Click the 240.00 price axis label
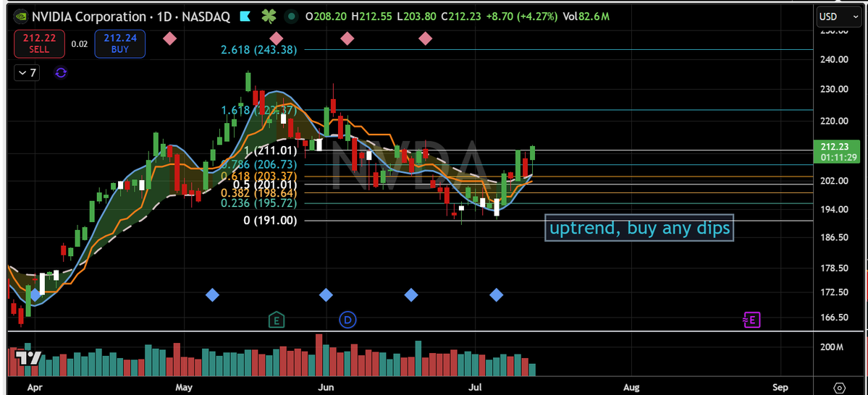This screenshot has width=868, height=395. coord(834,60)
